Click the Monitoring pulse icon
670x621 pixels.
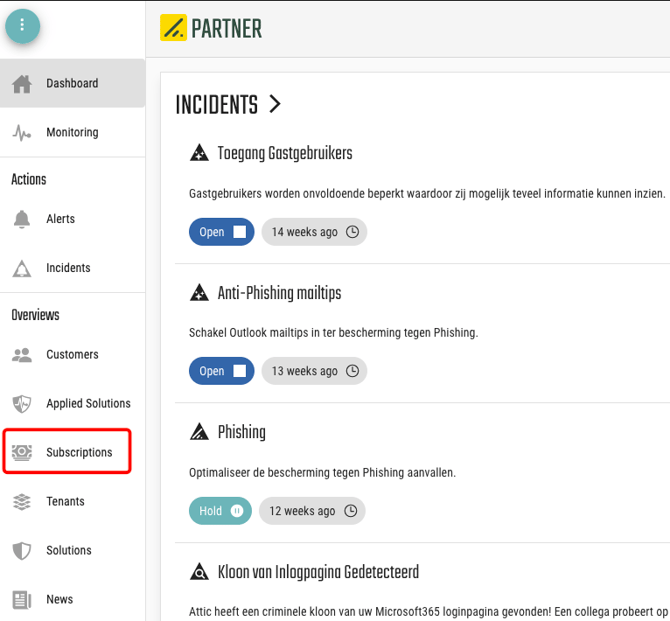22,133
